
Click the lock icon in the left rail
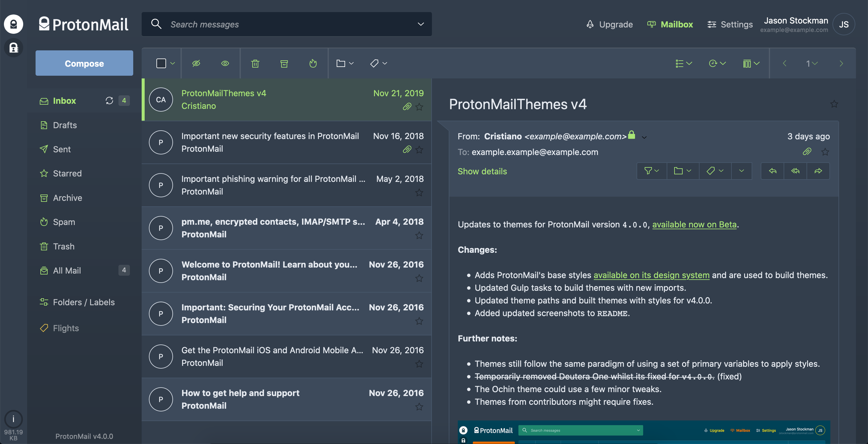click(x=14, y=48)
